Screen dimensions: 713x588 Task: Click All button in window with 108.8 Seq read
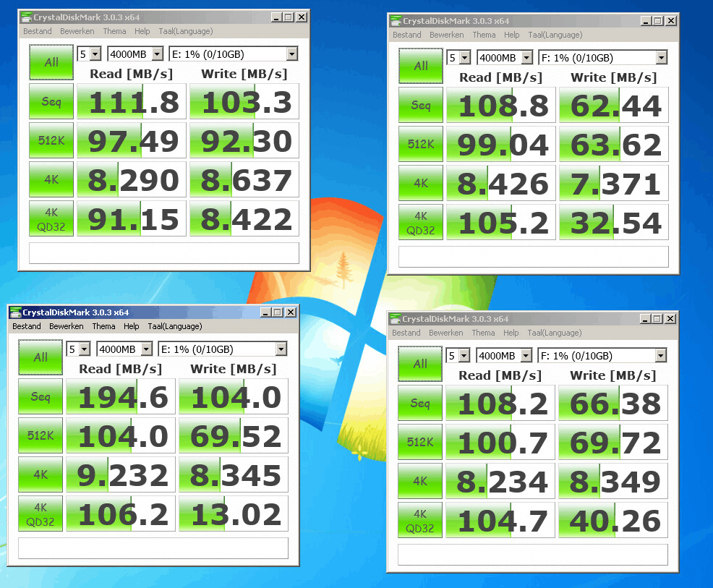tap(421, 66)
